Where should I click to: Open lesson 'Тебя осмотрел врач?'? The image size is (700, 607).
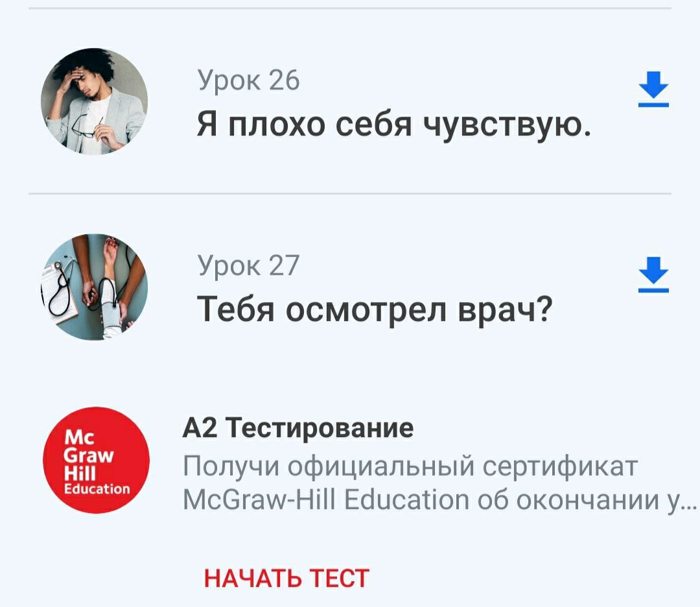click(375, 309)
